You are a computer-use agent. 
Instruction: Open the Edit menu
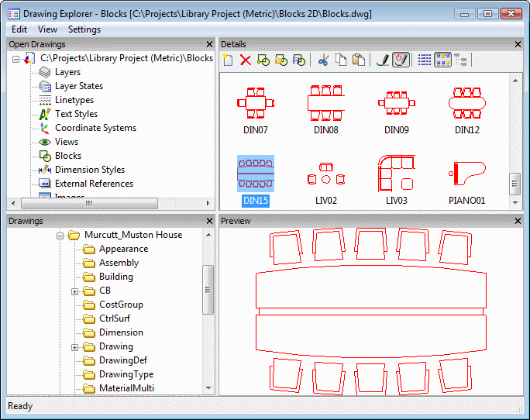tap(19, 29)
